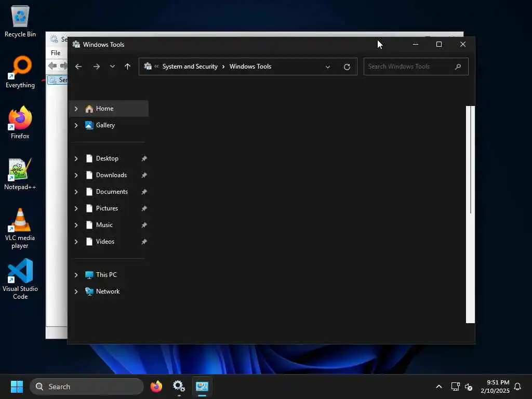Screen dimensions: 532x399
Task: Open File menu in the background window
Action: (x=56, y=53)
